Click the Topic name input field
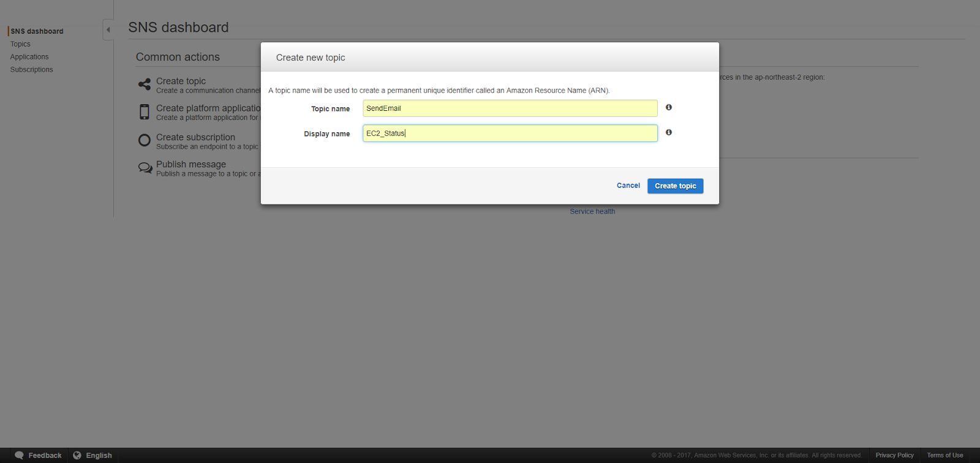The height and width of the screenshot is (463, 980). 510,108
